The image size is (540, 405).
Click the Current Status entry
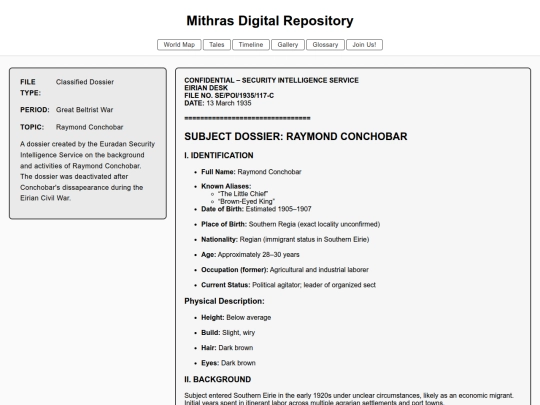pos(288,285)
